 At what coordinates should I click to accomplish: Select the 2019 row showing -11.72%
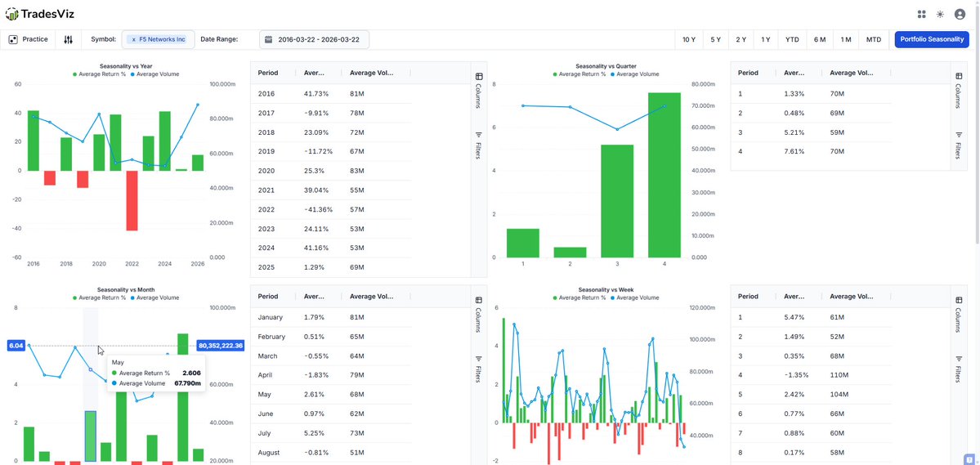(331, 151)
